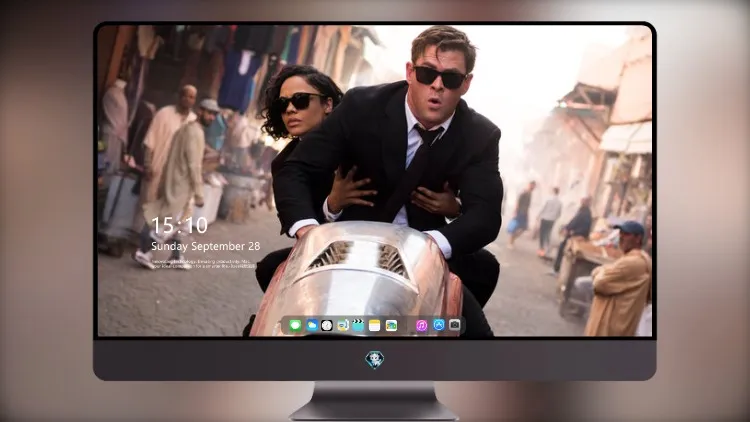This screenshot has height=422, width=750.
Task: Open the Camera app in dock
Action: click(x=454, y=325)
